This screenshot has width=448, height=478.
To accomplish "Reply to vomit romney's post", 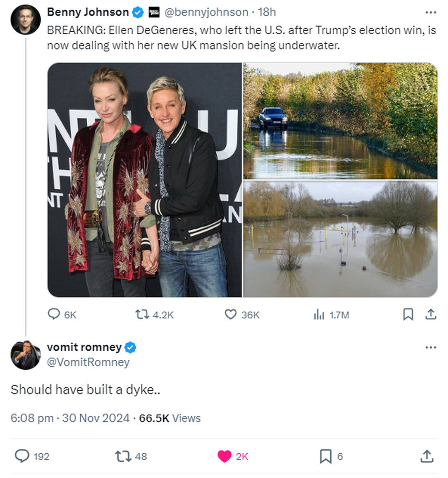I will (22, 456).
